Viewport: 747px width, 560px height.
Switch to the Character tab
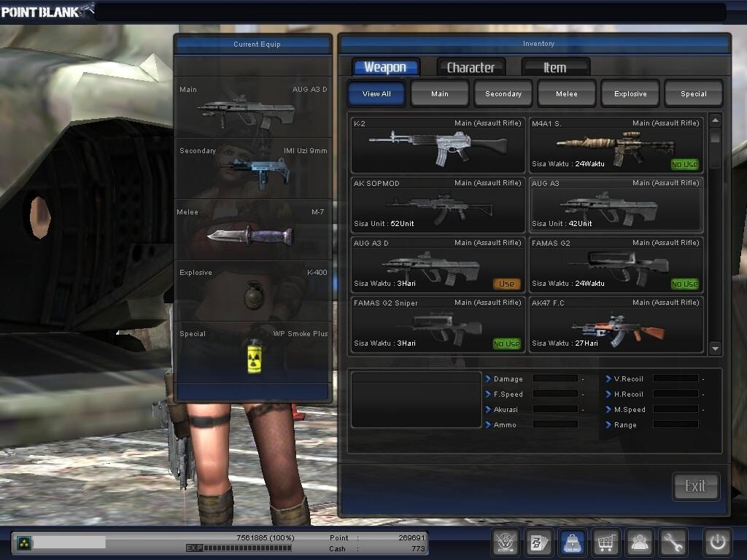pos(471,67)
